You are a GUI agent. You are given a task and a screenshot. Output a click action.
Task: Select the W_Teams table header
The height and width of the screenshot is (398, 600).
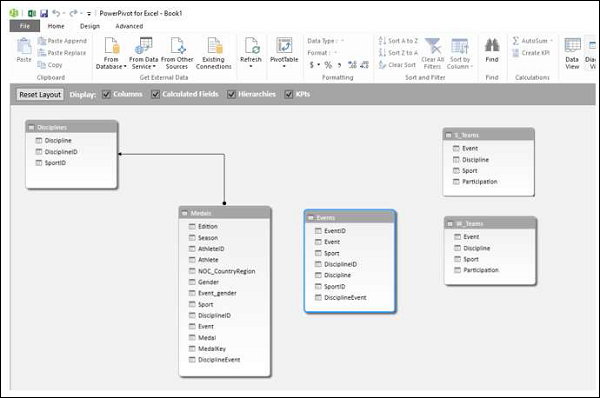point(490,223)
